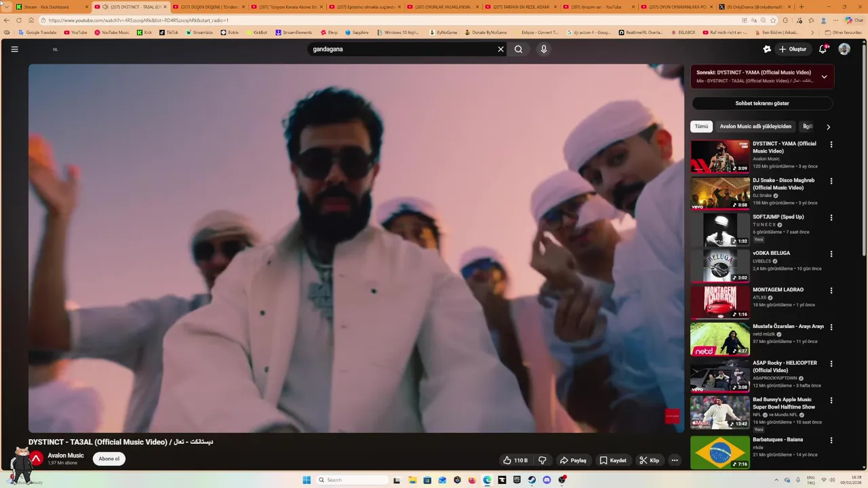Open File Explorer from the taskbar
The image size is (868, 488).
point(412,480)
